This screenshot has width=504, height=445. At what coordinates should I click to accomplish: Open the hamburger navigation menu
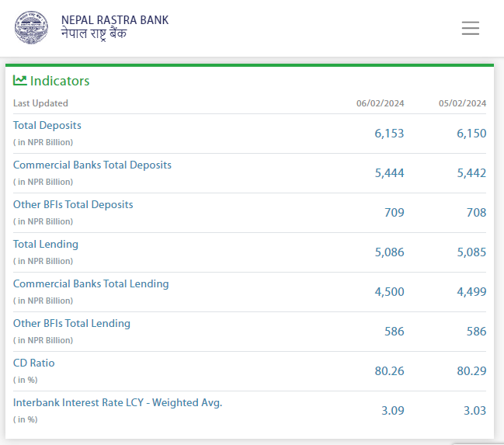(470, 28)
